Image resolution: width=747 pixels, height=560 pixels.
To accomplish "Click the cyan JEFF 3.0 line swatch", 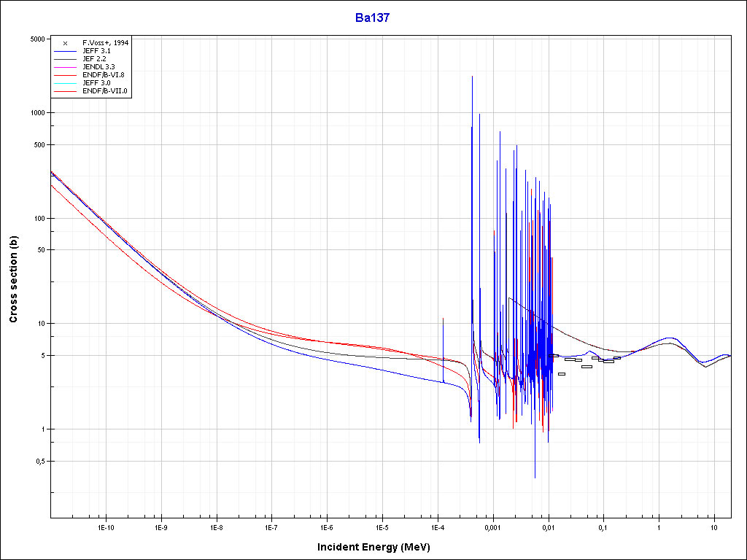I will tap(65, 83).
